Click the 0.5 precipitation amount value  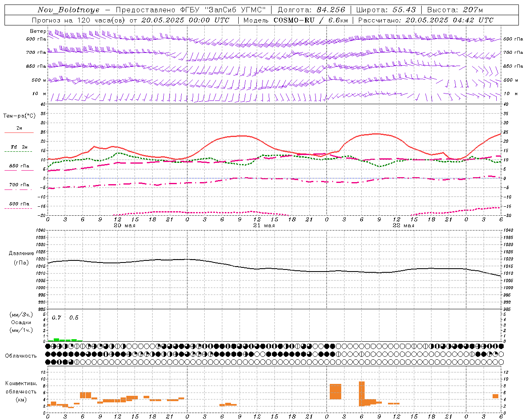[x=74, y=317]
